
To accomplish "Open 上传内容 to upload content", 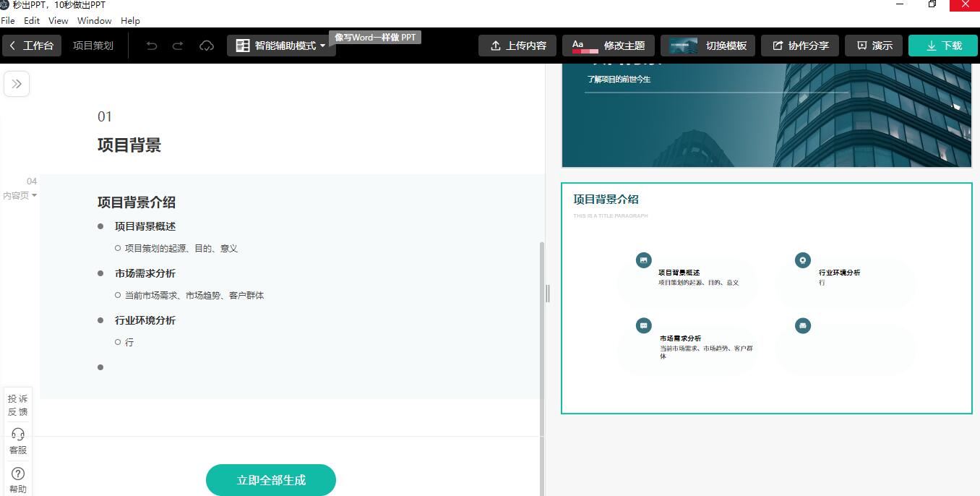I will 517,45.
